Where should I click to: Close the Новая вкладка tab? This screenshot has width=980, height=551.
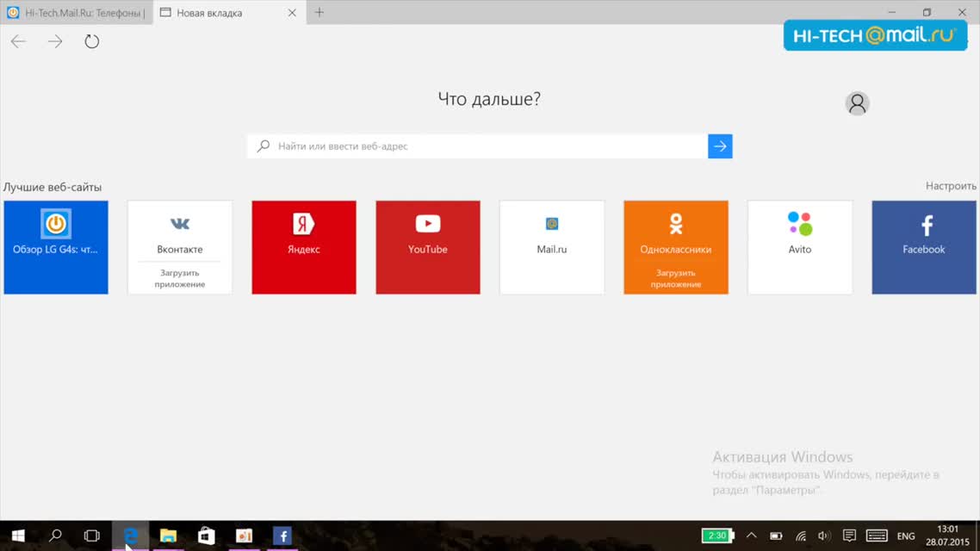point(292,13)
